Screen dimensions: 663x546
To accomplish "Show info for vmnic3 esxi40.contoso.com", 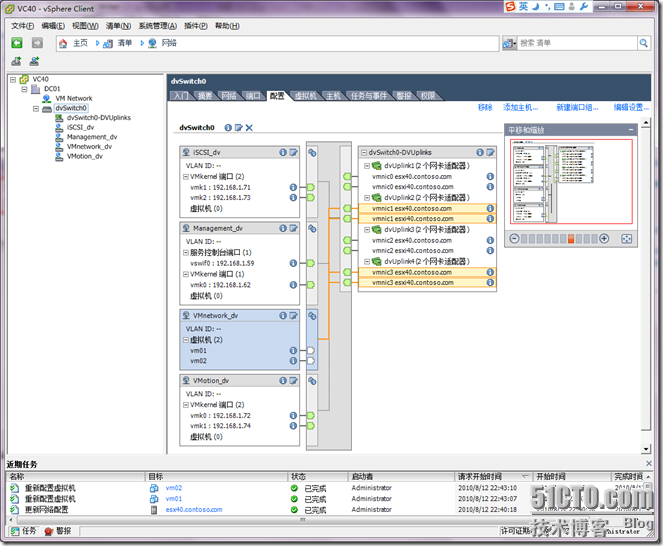I will (490, 282).
